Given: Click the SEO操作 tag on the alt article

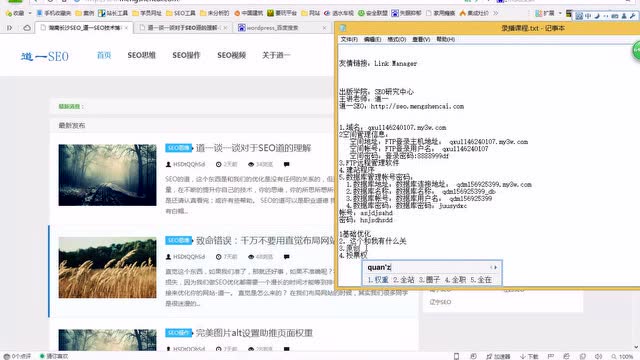Looking at the screenshot, I should click(x=179, y=333).
